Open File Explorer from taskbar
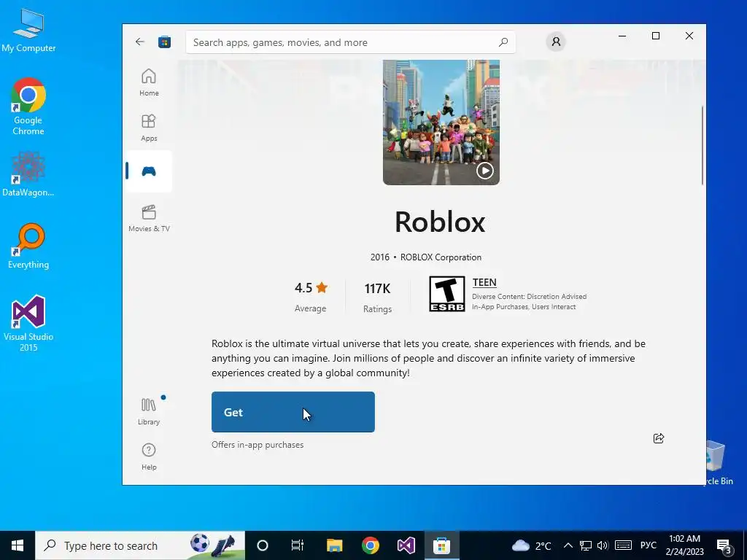Image resolution: width=747 pixels, height=560 pixels. point(334,545)
